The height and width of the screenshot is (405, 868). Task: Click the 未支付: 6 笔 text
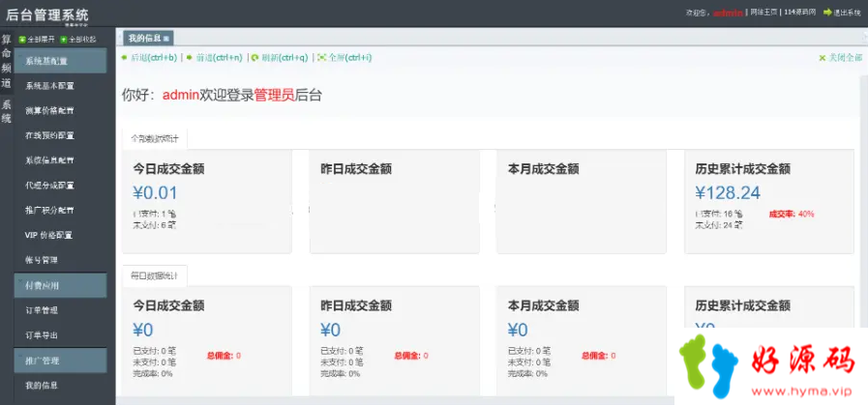(155, 225)
